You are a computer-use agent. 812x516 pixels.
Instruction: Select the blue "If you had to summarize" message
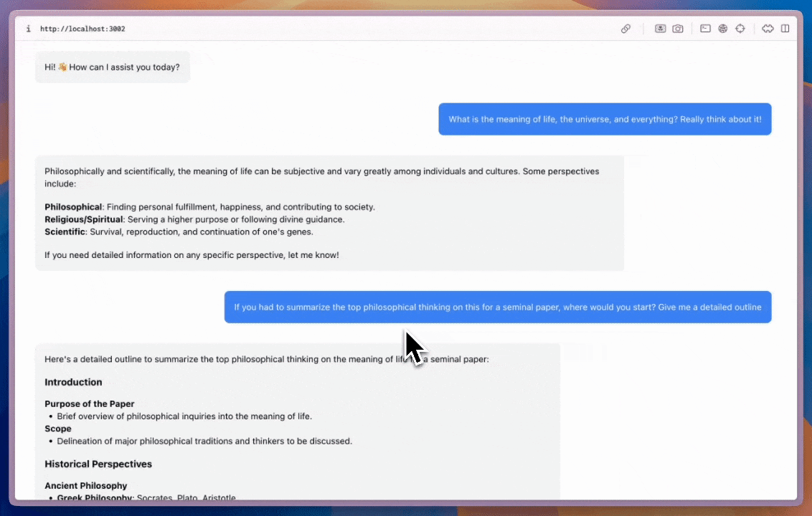pyautogui.click(x=497, y=307)
